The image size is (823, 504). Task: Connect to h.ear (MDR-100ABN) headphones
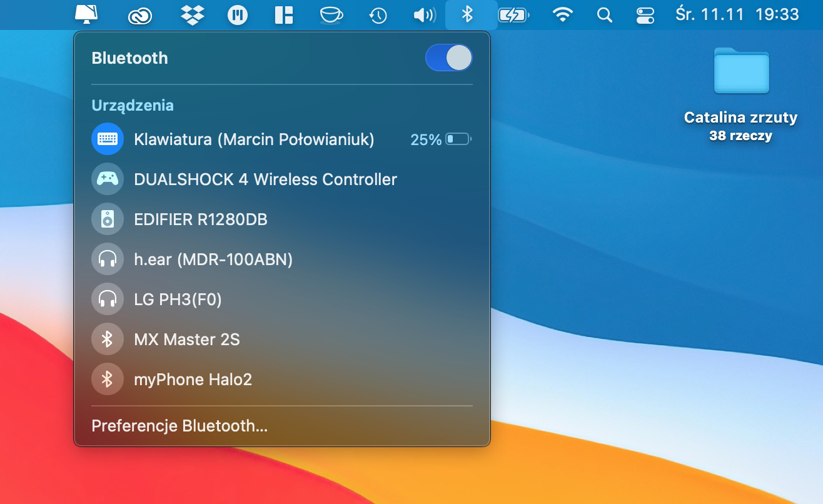[213, 260]
